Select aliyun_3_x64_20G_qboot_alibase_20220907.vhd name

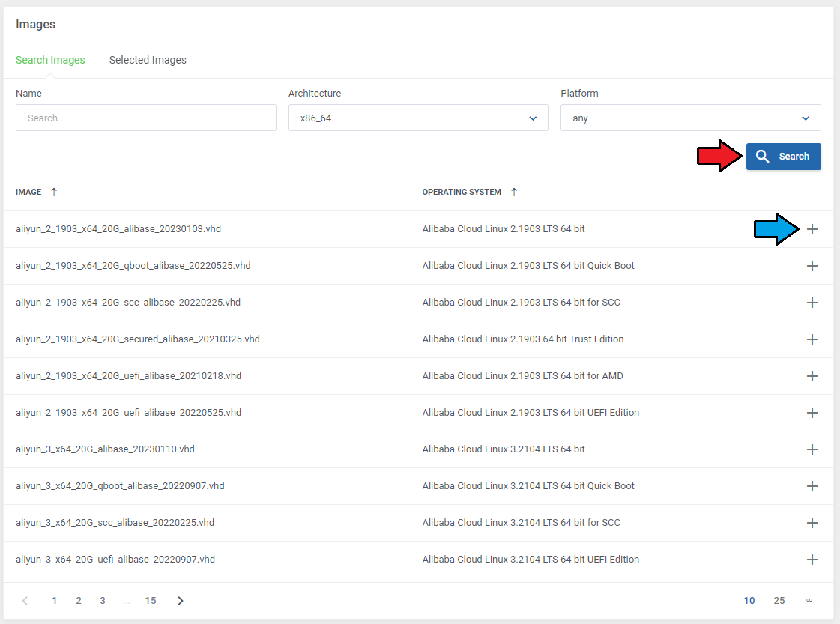tap(120, 486)
